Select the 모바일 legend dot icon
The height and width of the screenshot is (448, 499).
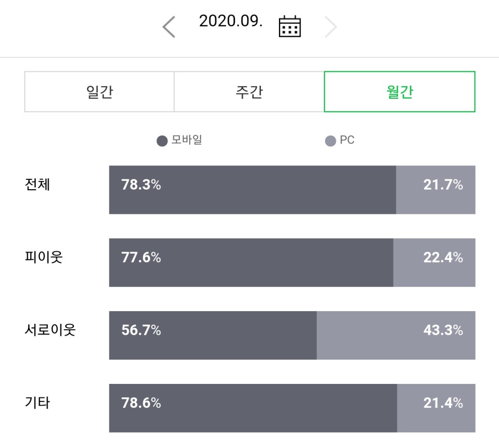tap(160, 139)
